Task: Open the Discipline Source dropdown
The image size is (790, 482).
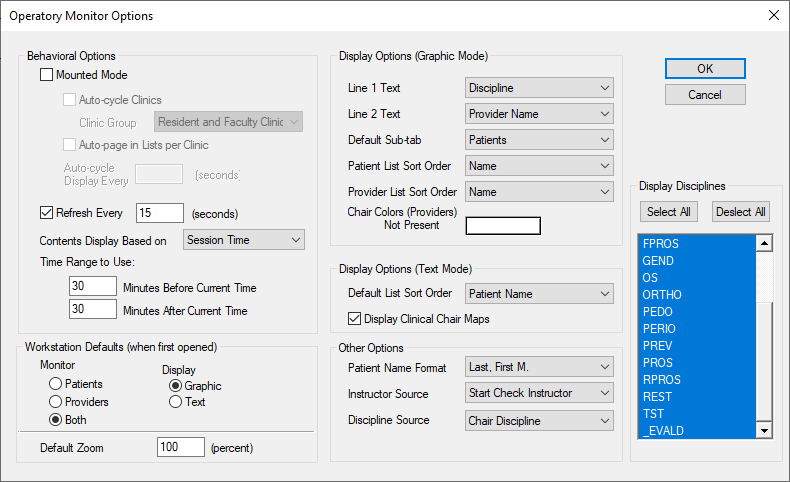Action: (539, 421)
